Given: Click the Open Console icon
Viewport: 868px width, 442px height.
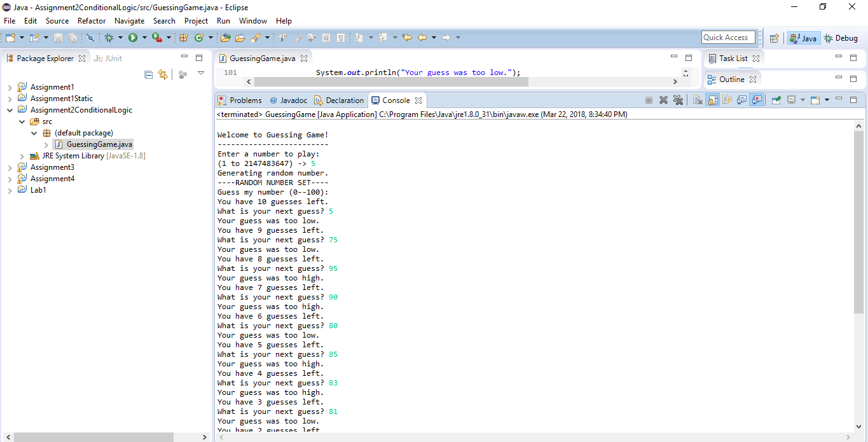Looking at the screenshot, I should (x=815, y=100).
